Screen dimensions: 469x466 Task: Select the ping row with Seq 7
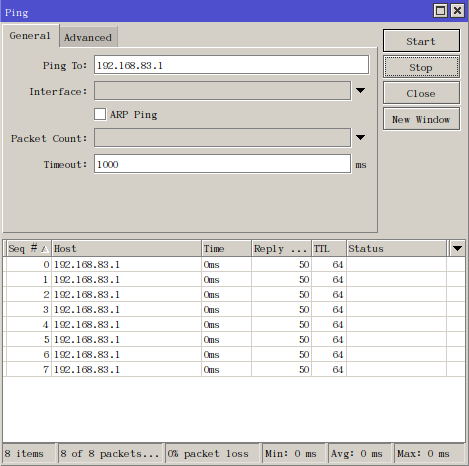(x=234, y=369)
